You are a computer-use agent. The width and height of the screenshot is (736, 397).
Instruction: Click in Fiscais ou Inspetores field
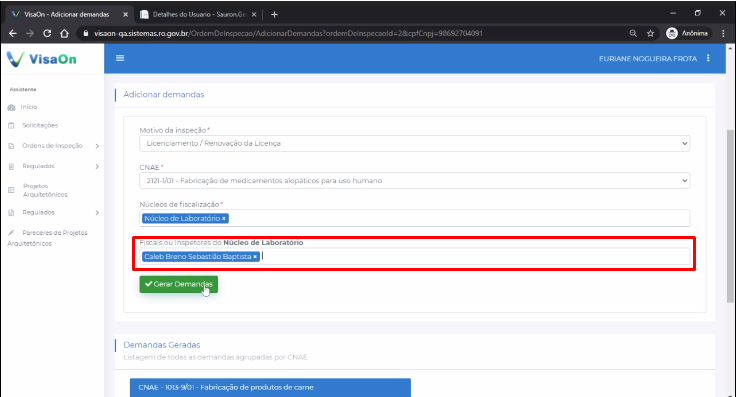click(414, 256)
